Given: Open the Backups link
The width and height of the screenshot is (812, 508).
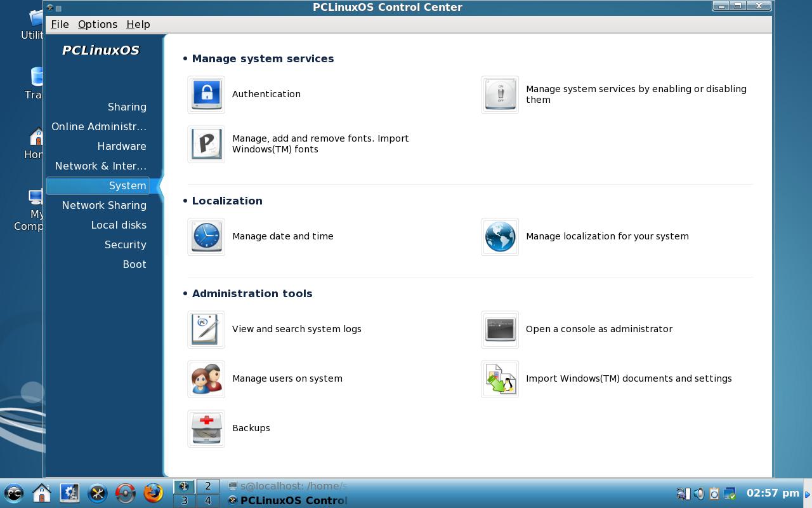Looking at the screenshot, I should (251, 428).
